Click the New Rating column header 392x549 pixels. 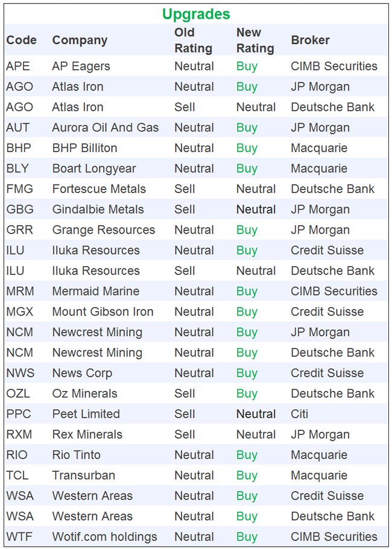(255, 40)
